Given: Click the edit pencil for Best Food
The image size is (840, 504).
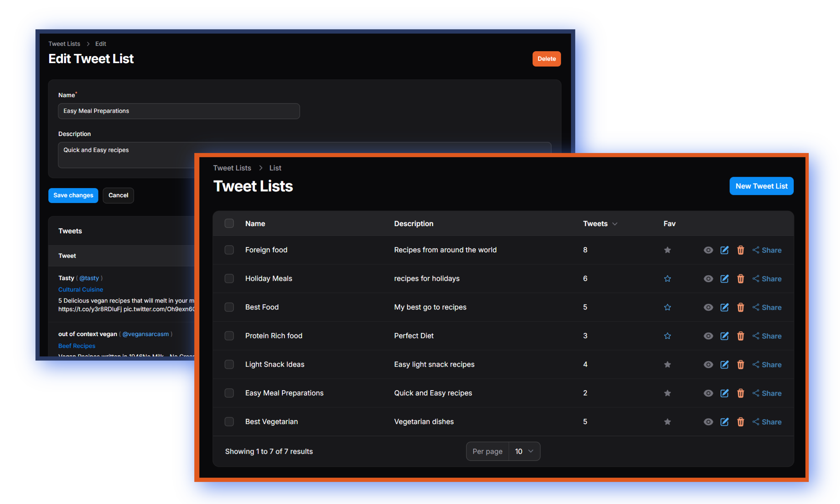Looking at the screenshot, I should click(724, 307).
